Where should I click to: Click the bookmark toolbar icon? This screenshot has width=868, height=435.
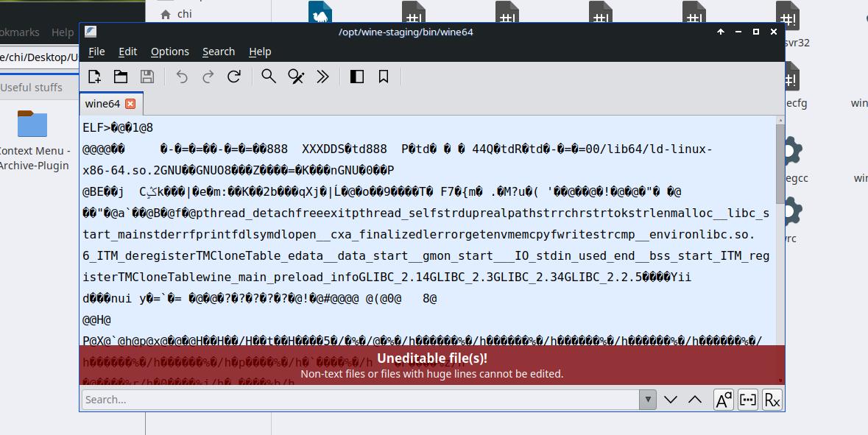[x=383, y=77]
